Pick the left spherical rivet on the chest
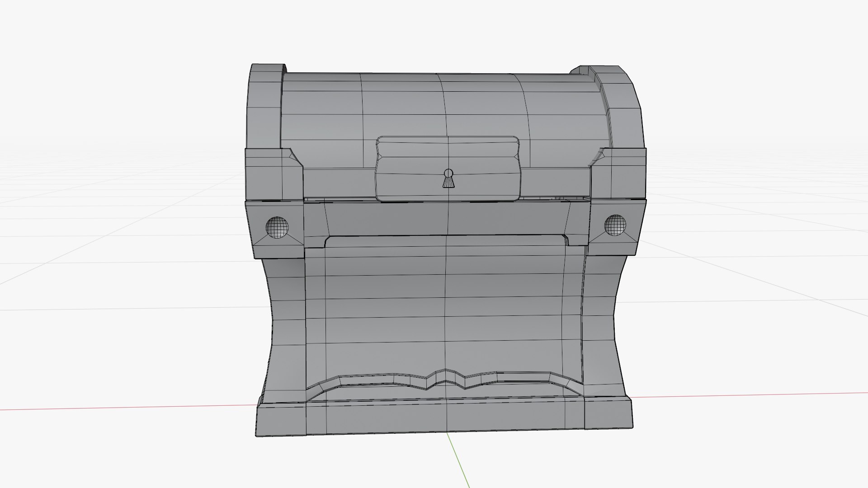The width and height of the screenshot is (868, 488). coord(276,226)
